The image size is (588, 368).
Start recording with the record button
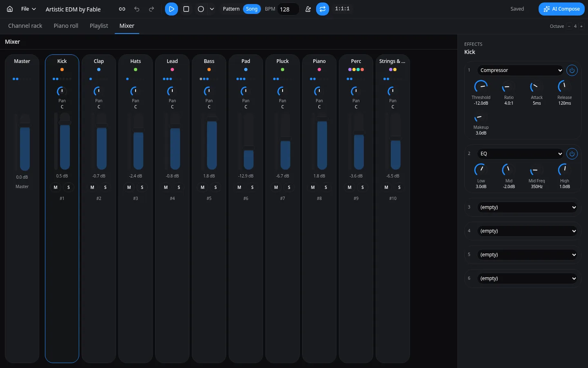click(201, 9)
